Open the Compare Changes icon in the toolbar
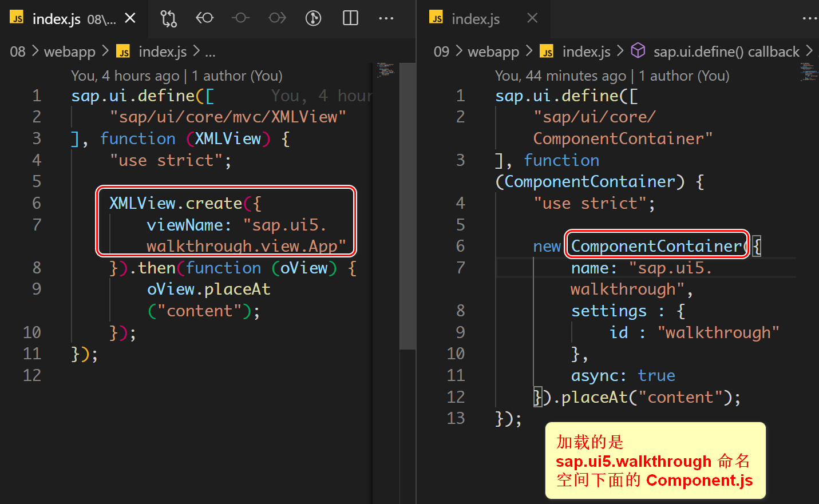Viewport: 819px width, 504px height. [x=169, y=18]
